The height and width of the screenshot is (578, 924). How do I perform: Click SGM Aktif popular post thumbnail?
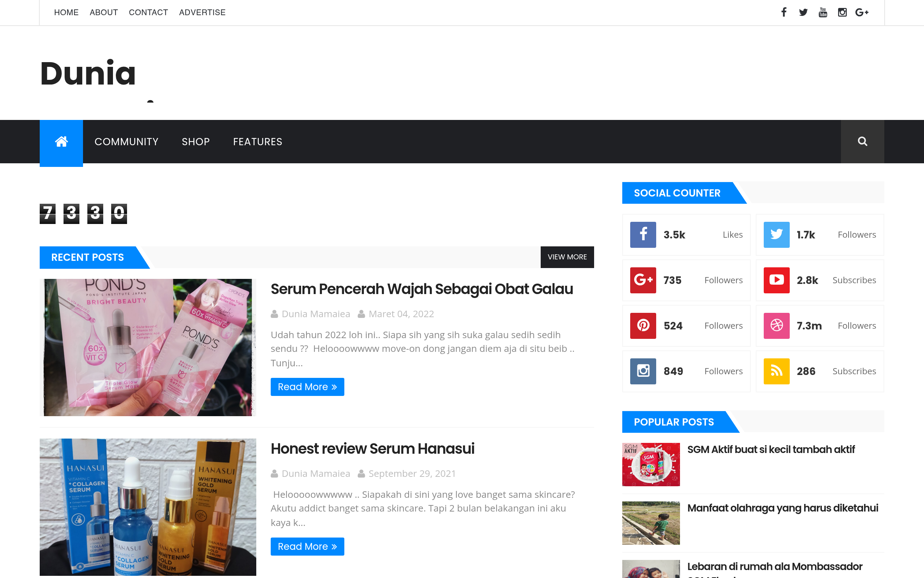click(x=651, y=464)
